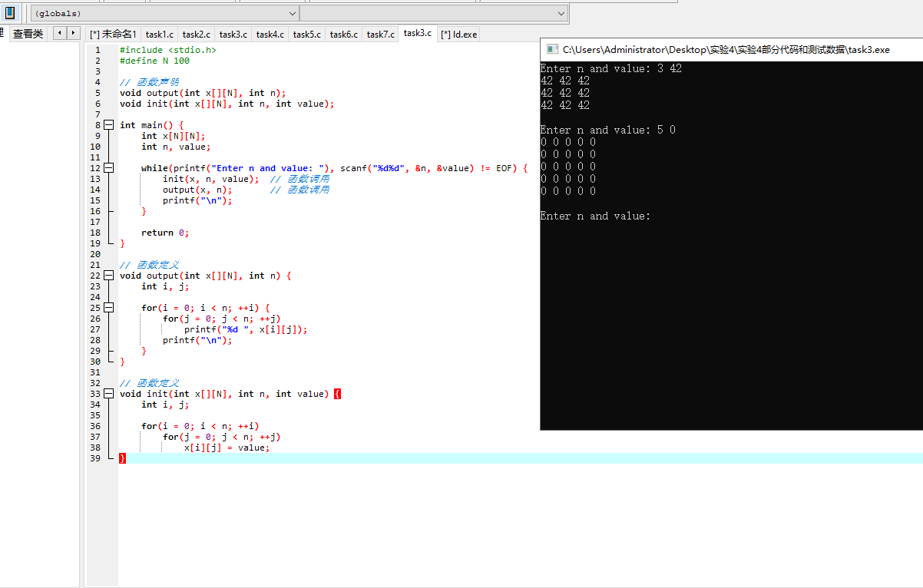Click the console window icon in task3.exe title

(551, 49)
